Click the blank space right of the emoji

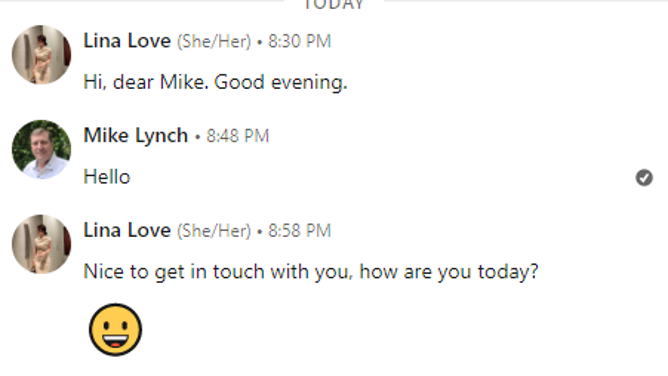coord(383,330)
